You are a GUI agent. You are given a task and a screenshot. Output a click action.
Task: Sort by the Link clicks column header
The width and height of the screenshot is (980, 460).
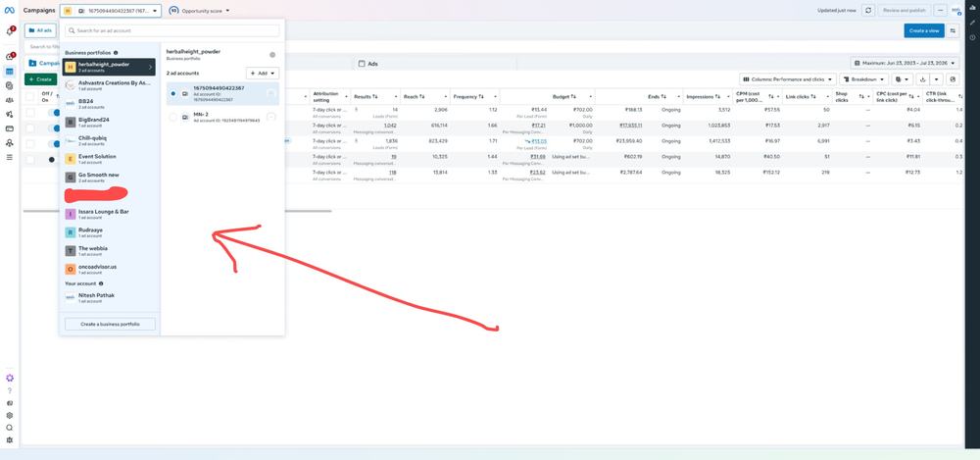[808, 96]
